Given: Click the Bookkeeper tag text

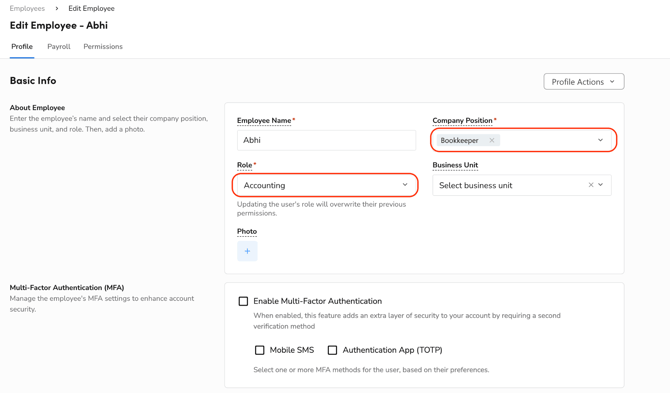Looking at the screenshot, I should [459, 140].
